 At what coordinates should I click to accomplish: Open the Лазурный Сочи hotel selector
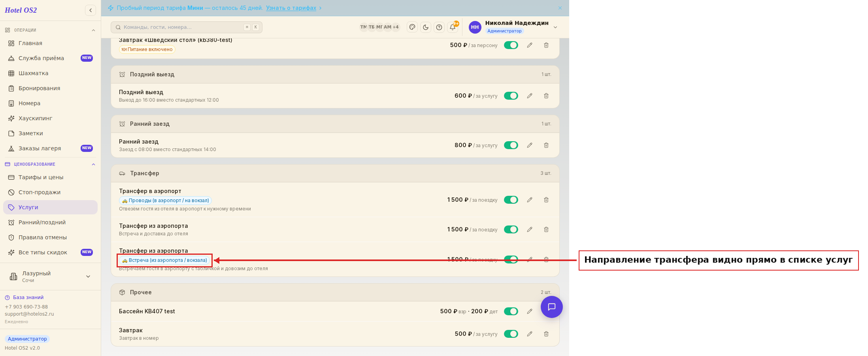50,276
